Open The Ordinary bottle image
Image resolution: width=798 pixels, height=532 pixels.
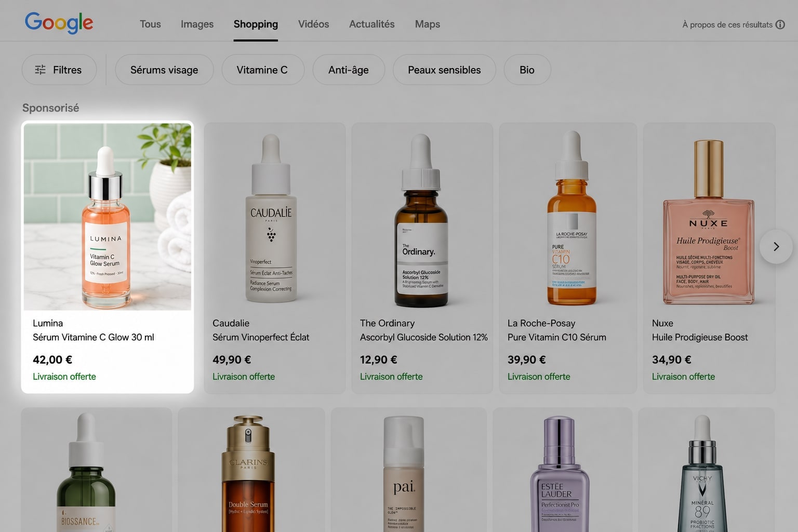421,220
